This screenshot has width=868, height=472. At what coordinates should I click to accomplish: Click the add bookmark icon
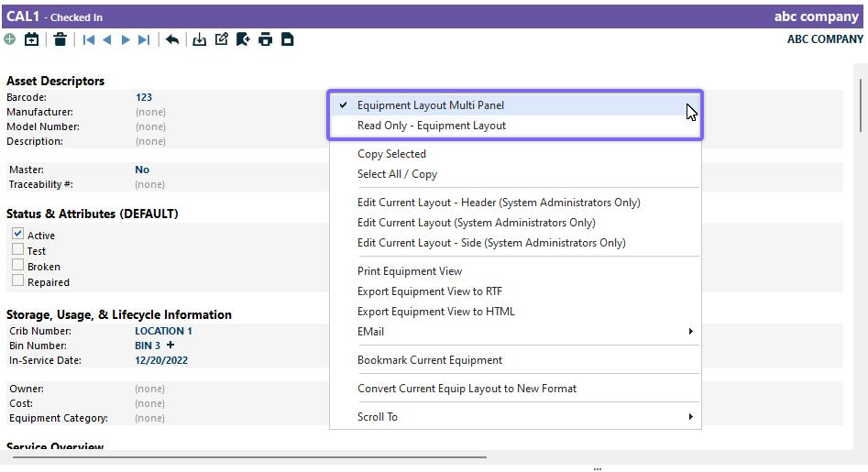[x=243, y=39]
